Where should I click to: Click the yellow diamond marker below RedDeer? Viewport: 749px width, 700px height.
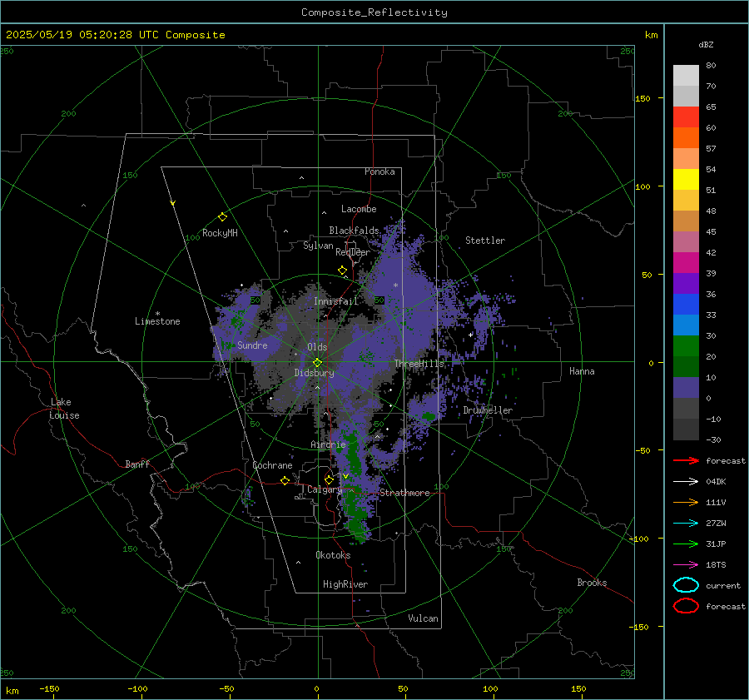[342, 271]
